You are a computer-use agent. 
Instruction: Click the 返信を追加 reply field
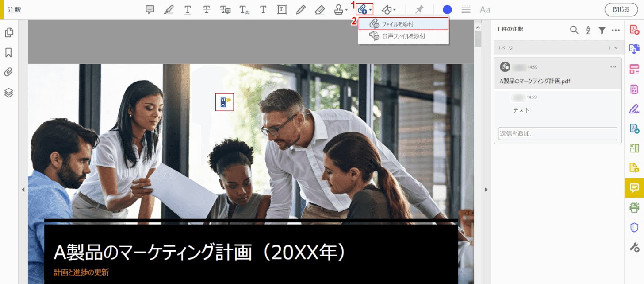(x=558, y=133)
